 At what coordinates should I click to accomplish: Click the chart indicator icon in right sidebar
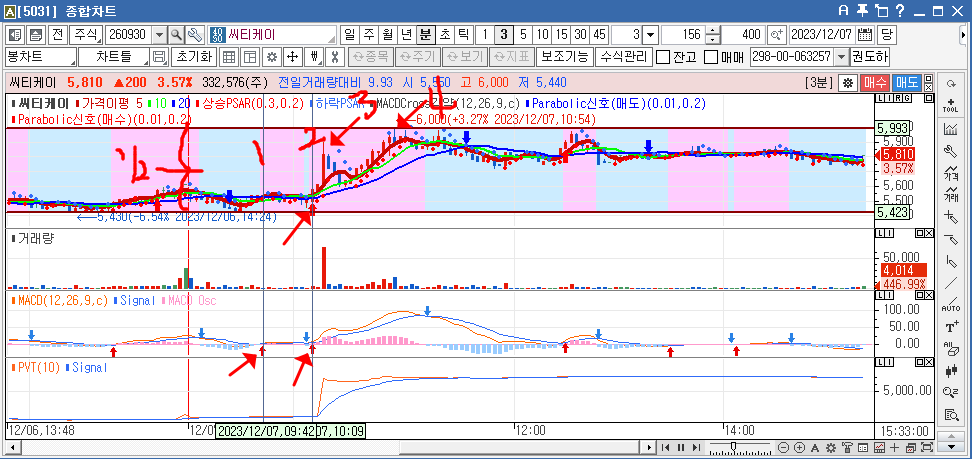(x=950, y=129)
